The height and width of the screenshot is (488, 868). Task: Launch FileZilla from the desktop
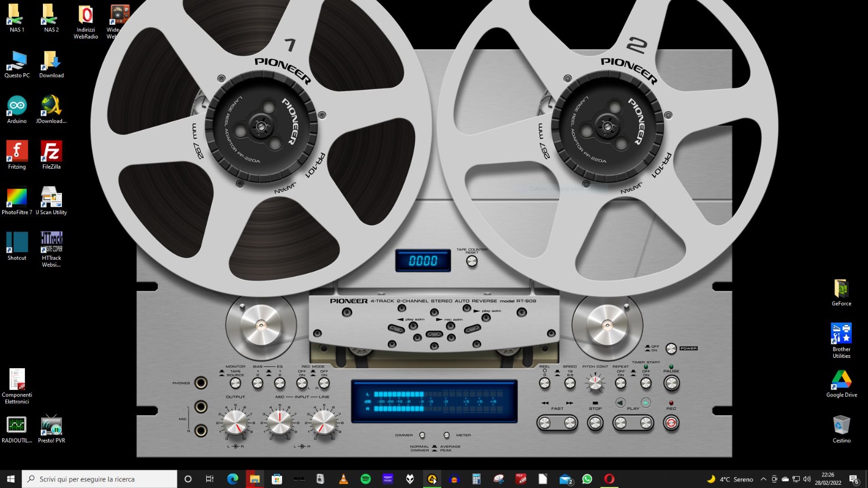[x=52, y=155]
